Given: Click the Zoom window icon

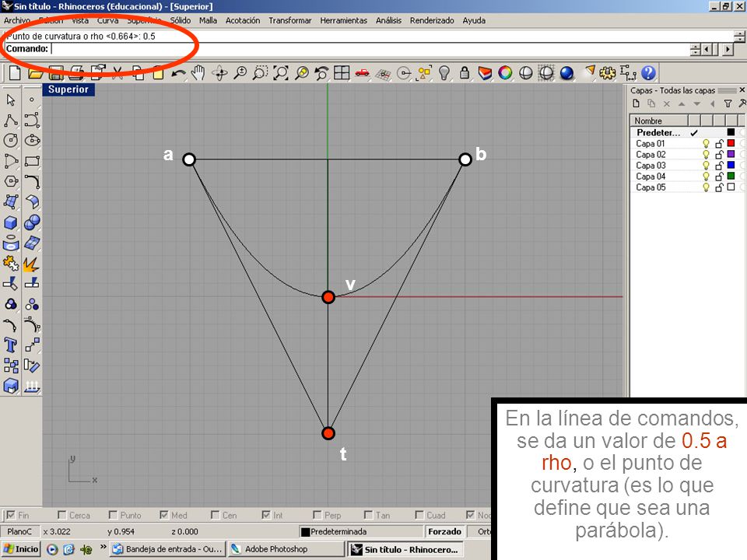Looking at the screenshot, I should pos(260,73).
